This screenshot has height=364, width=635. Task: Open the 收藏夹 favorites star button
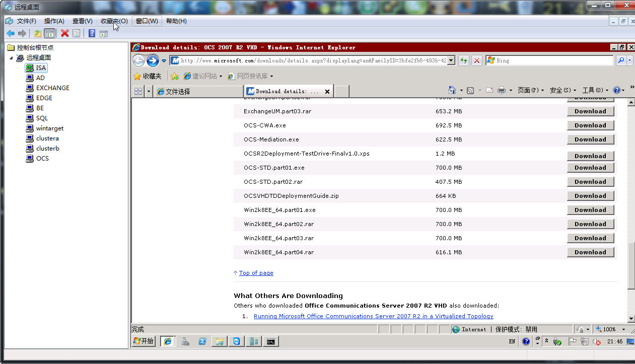click(148, 76)
